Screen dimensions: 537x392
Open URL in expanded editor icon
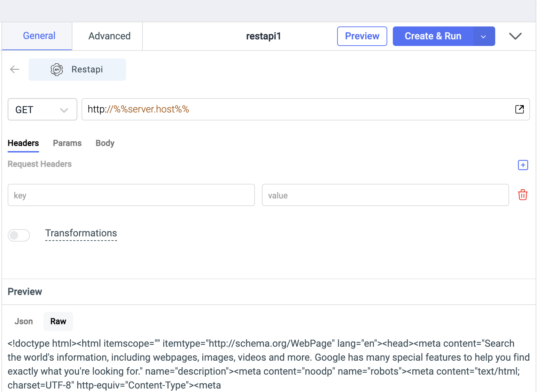coord(519,109)
